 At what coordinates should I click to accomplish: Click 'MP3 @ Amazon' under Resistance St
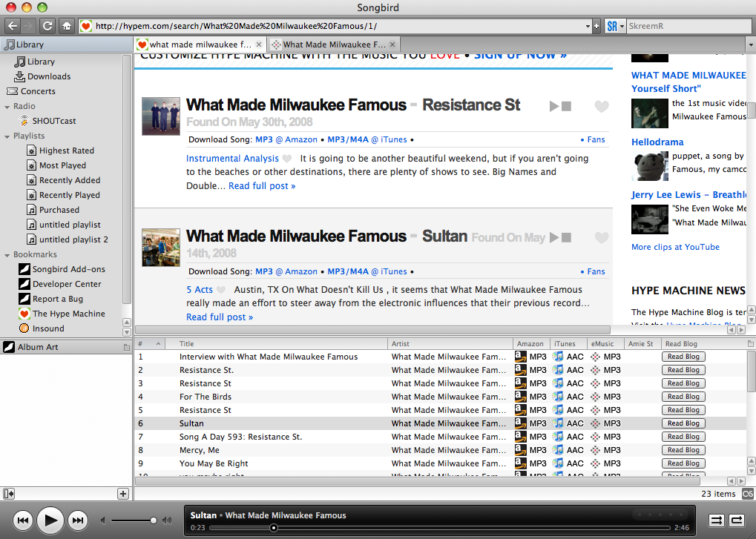click(x=286, y=139)
